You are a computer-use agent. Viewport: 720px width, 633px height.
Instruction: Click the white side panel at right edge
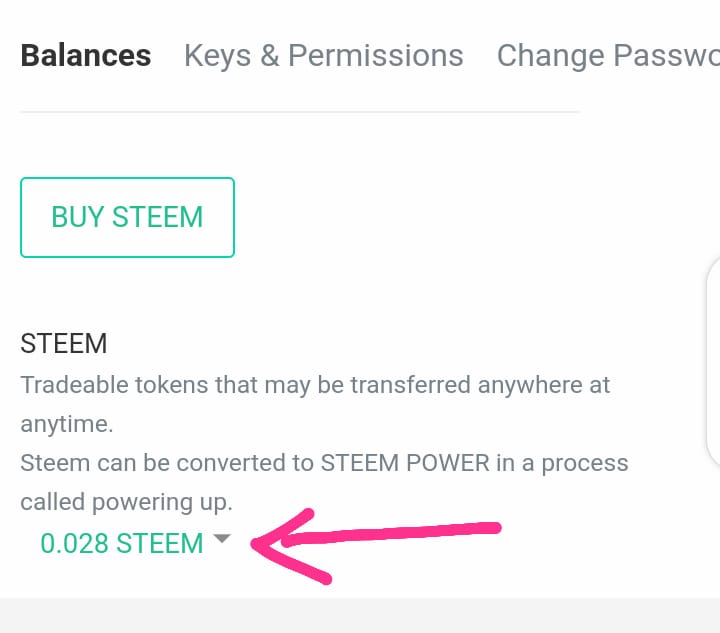point(713,362)
